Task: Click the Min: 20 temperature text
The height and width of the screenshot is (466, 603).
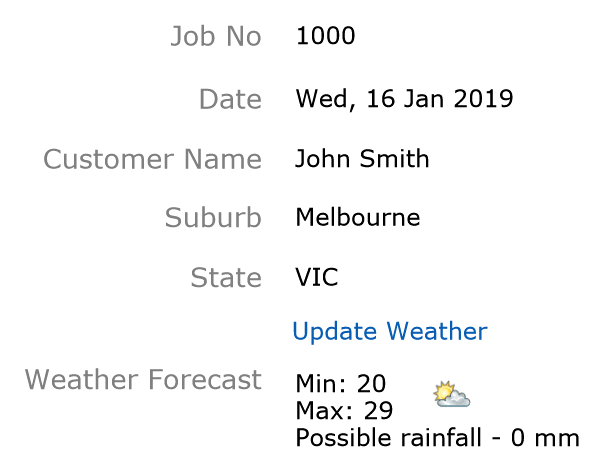Action: [341, 383]
